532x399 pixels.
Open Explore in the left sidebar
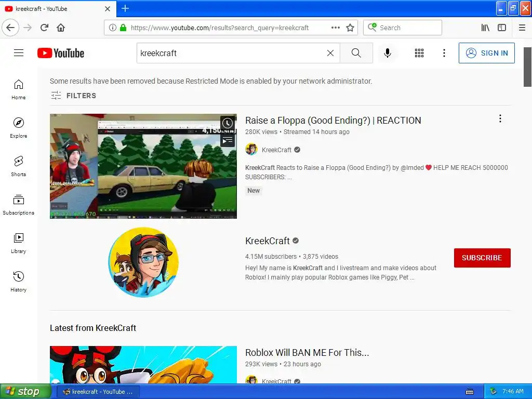19,128
